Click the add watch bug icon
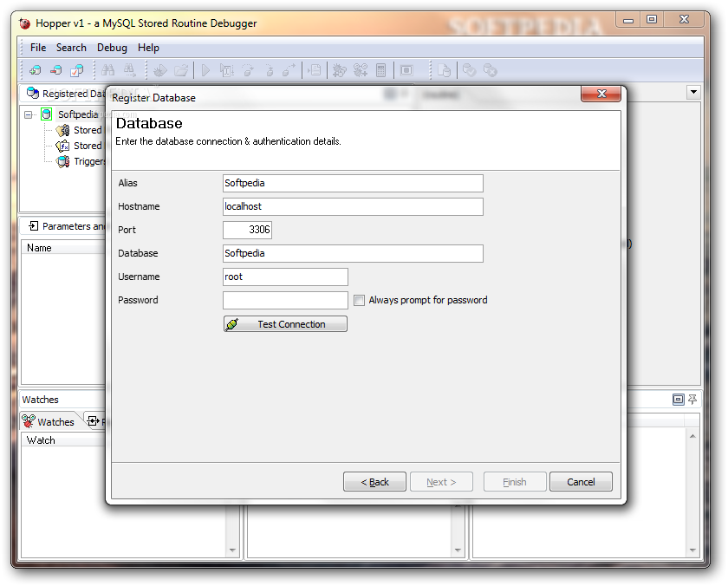The width and height of the screenshot is (728, 586). (361, 70)
